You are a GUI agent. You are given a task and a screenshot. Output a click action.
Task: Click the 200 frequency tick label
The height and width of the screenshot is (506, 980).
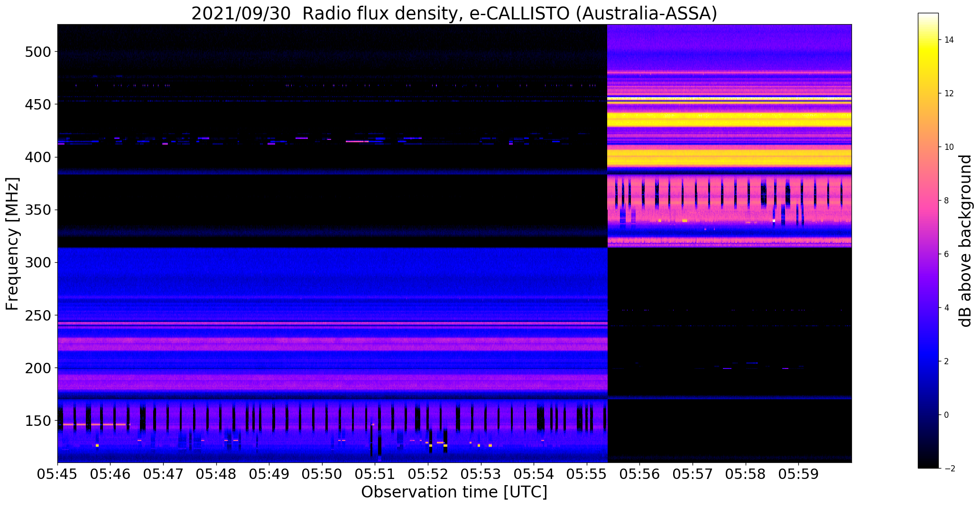[37, 368]
